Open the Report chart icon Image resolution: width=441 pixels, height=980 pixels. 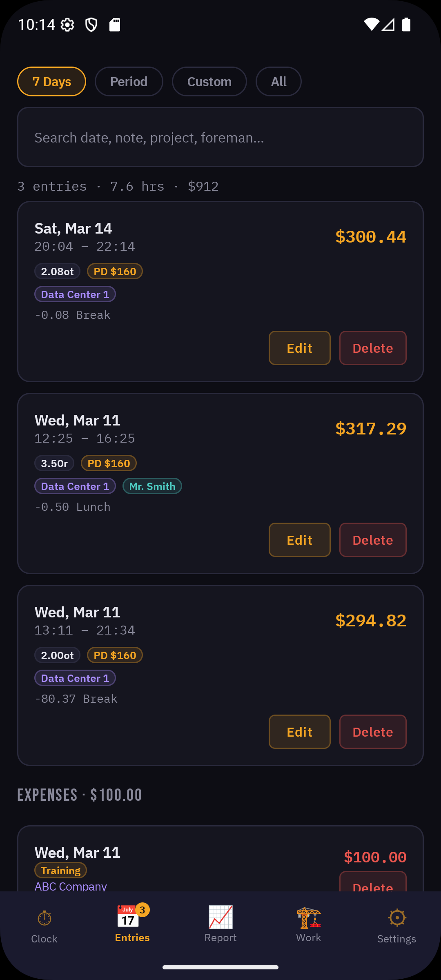pos(220,918)
